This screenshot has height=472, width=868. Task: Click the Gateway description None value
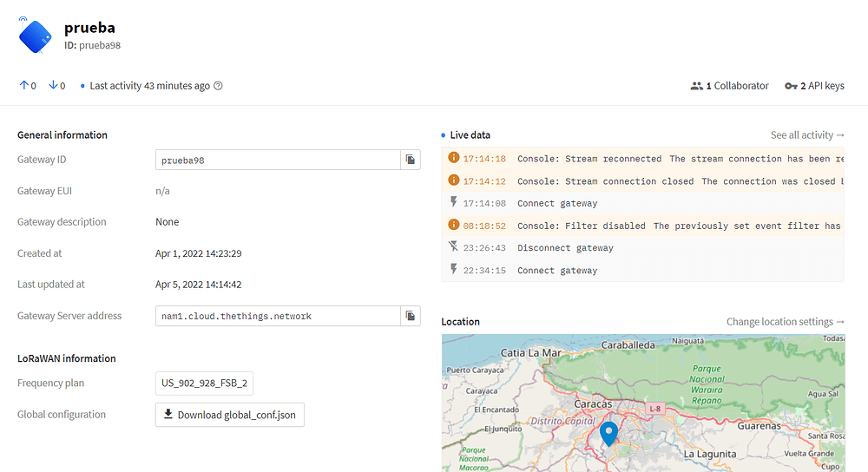click(168, 222)
